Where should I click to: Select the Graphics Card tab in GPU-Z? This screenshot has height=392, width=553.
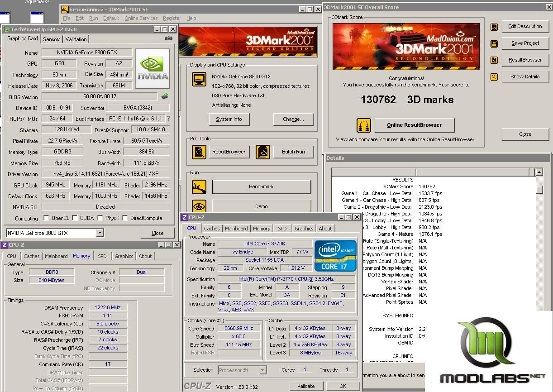pyautogui.click(x=23, y=39)
